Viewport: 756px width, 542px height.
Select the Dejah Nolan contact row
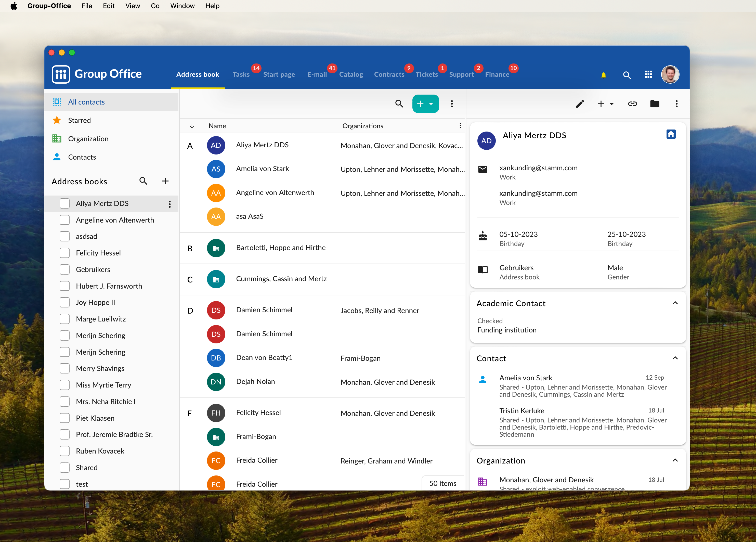(255, 382)
